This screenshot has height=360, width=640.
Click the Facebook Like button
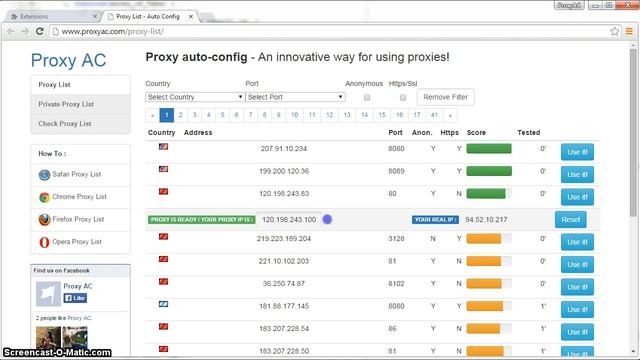(x=75, y=298)
